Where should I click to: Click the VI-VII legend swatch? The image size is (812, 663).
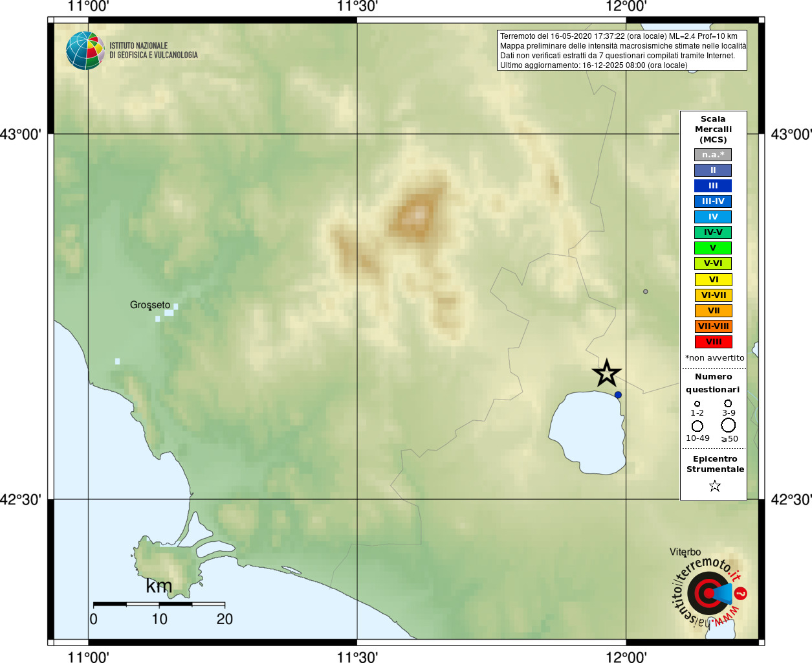(x=713, y=295)
